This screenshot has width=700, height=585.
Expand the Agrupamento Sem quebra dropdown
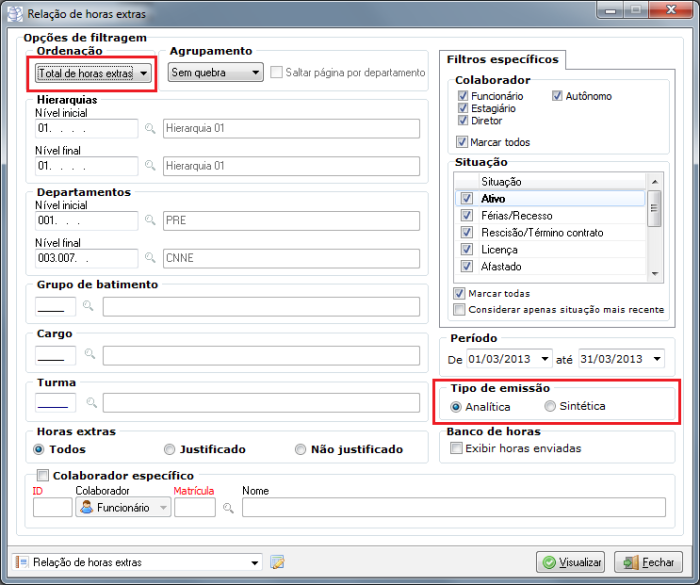(255, 73)
